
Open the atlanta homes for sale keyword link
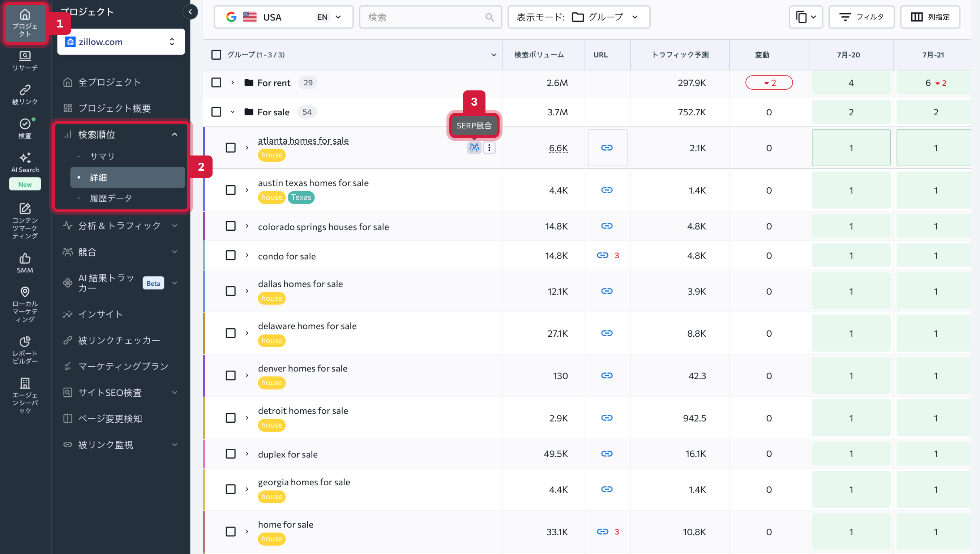[303, 140]
